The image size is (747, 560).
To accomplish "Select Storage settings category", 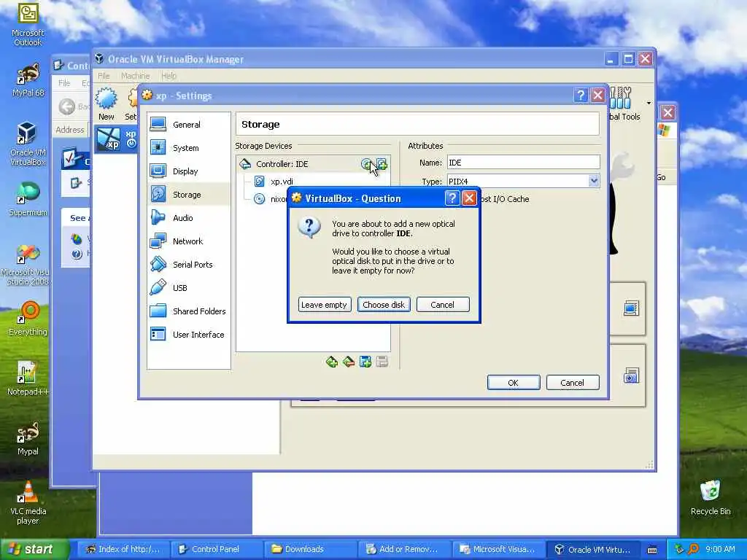I will coord(189,195).
